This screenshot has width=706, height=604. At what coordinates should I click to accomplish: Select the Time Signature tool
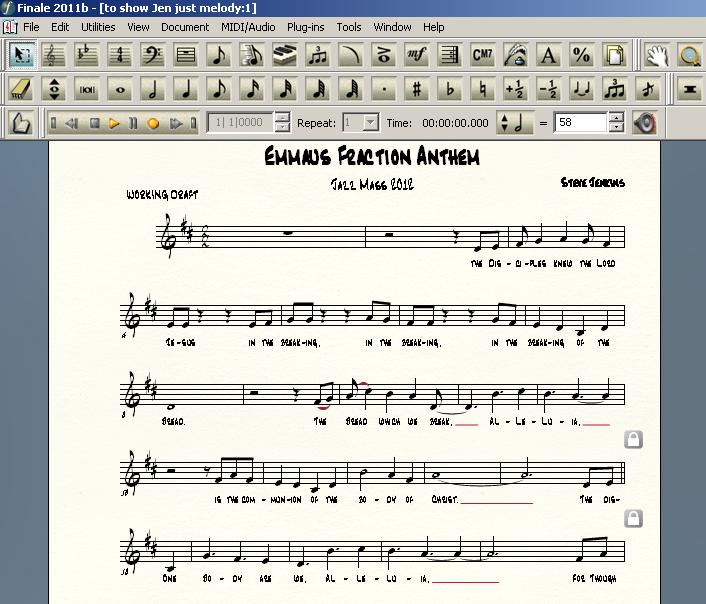click(x=120, y=55)
